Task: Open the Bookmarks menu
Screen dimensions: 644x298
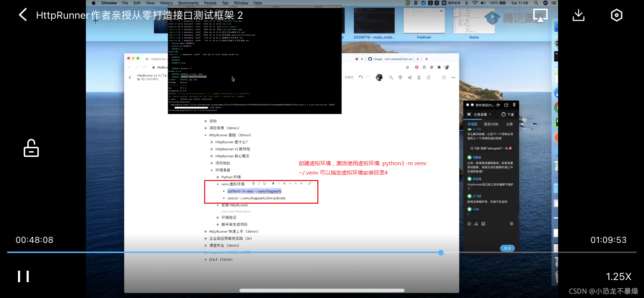Action: coord(188,3)
